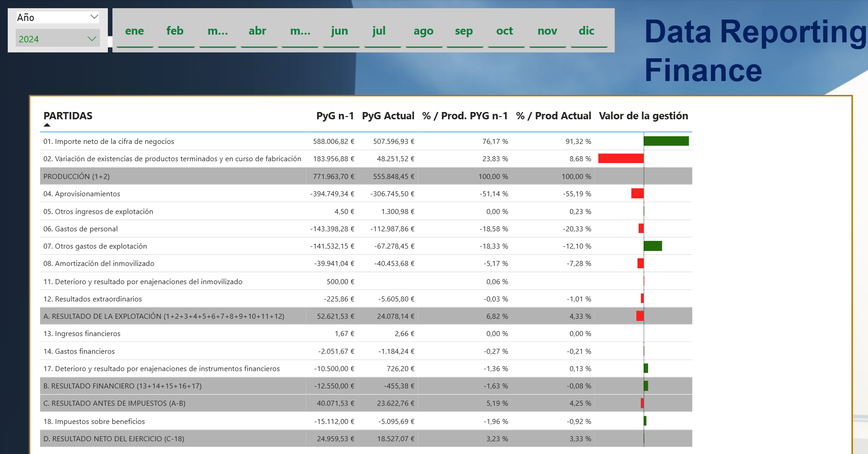Click value 555.848,45 € in PRODUCCIÓN row
The width and height of the screenshot is (868, 454).
[x=394, y=176]
